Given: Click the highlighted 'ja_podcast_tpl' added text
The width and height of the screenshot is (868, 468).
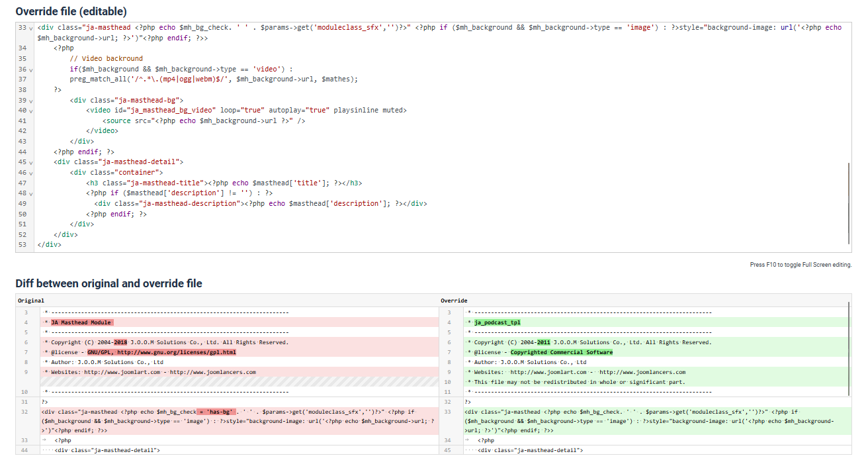Looking at the screenshot, I should coord(498,322).
